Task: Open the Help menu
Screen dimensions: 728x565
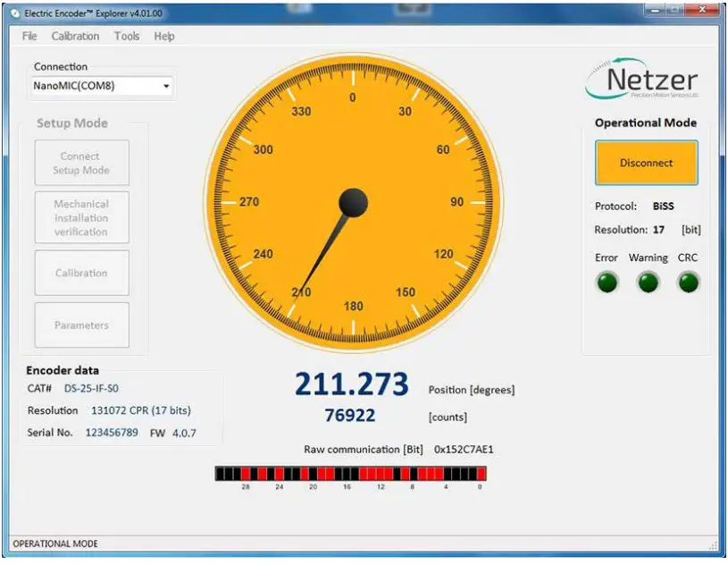Action: point(164,36)
